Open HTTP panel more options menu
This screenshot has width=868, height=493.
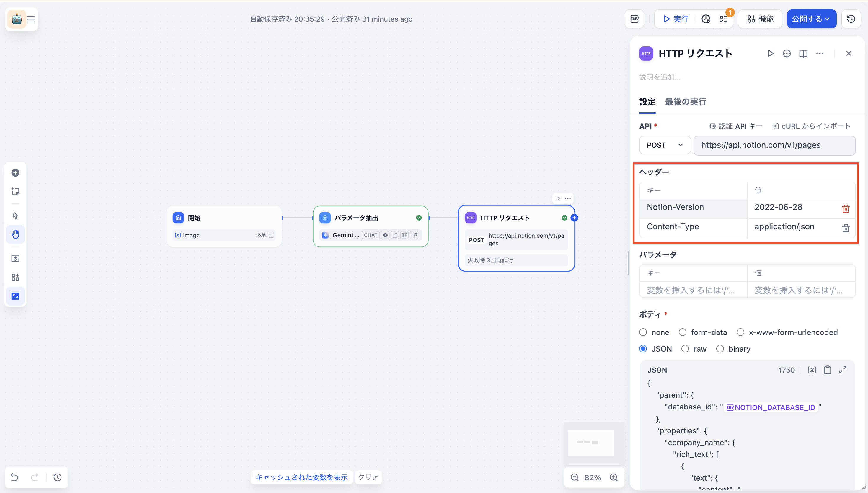[x=820, y=53]
